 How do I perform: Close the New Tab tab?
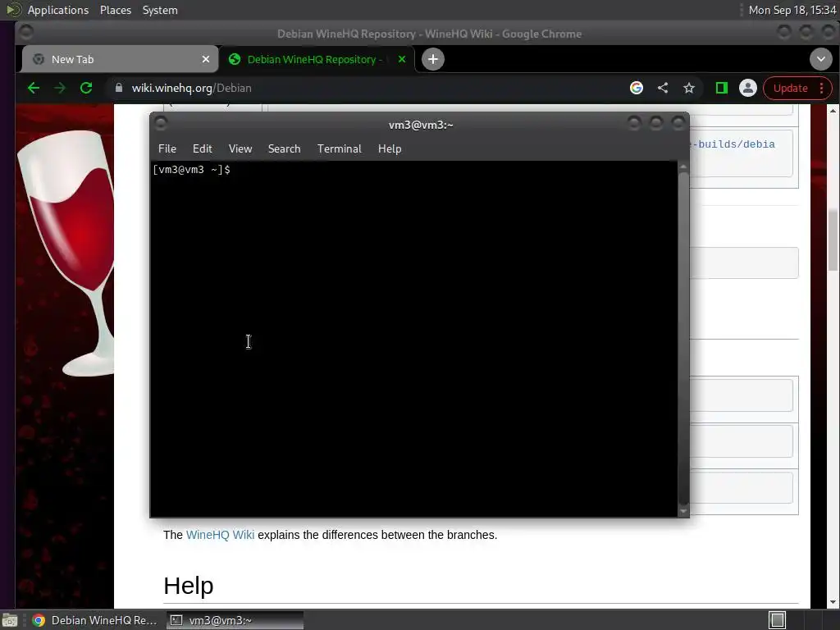tap(206, 59)
